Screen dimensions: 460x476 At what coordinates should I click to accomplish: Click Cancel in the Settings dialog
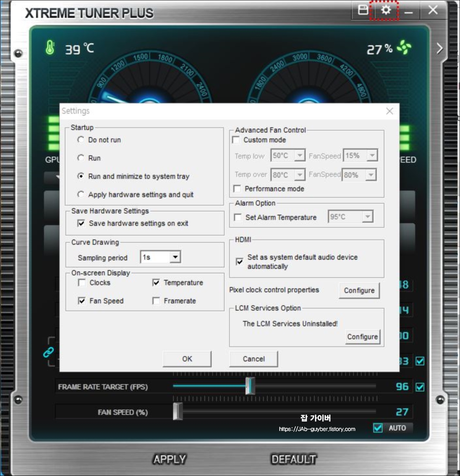[x=253, y=359]
